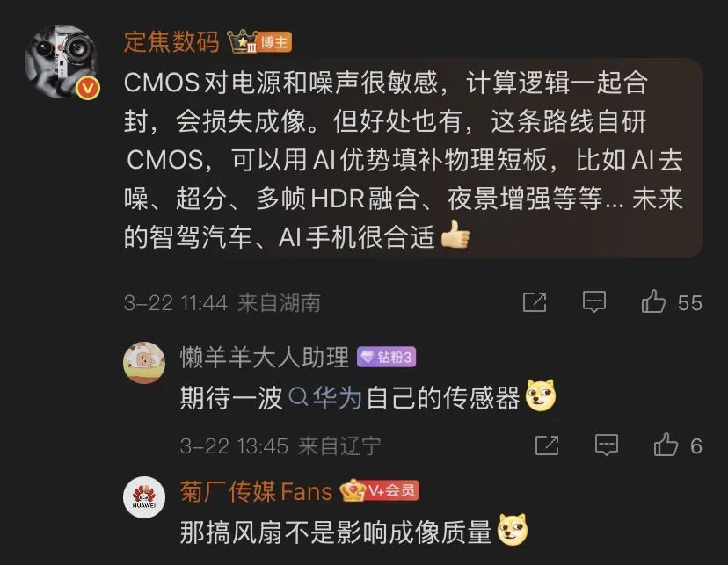
Task: Tap the 博主 crown badge
Action: [259, 42]
